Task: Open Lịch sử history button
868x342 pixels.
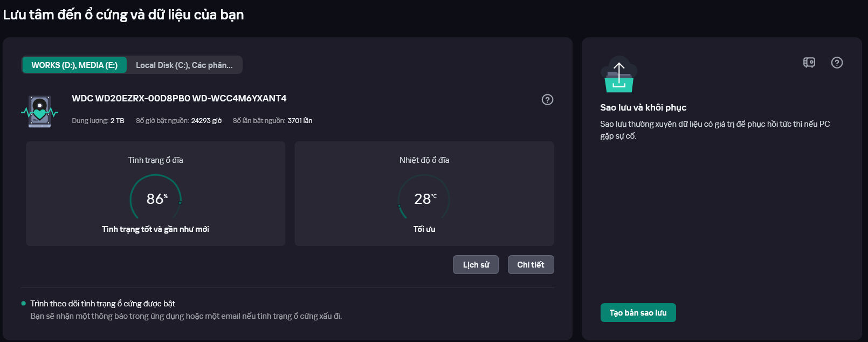Action: 476,264
